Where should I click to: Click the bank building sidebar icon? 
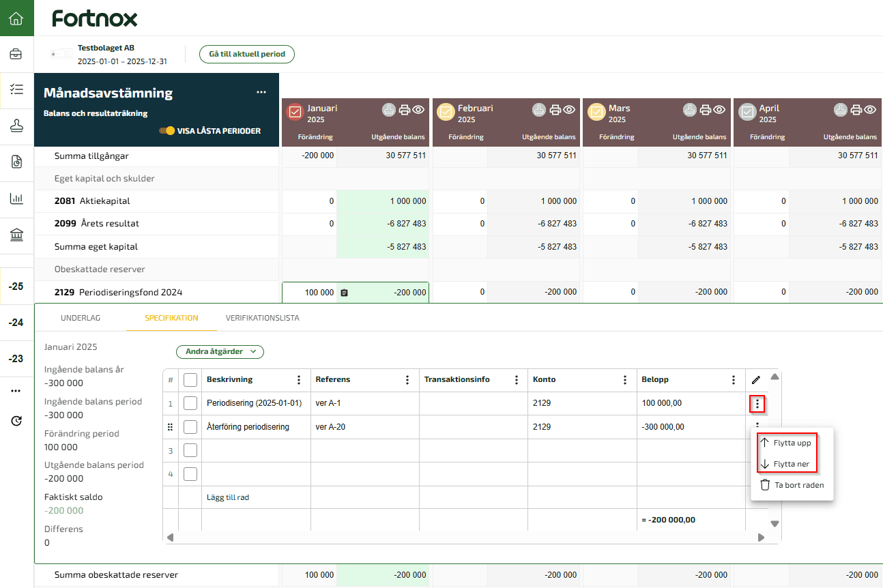[16, 235]
